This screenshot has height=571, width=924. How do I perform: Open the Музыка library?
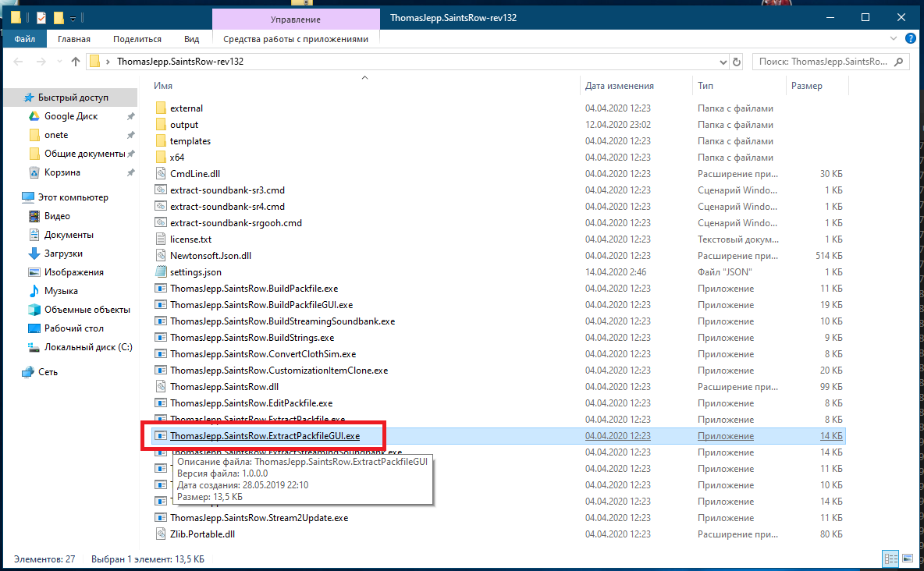click(x=61, y=291)
